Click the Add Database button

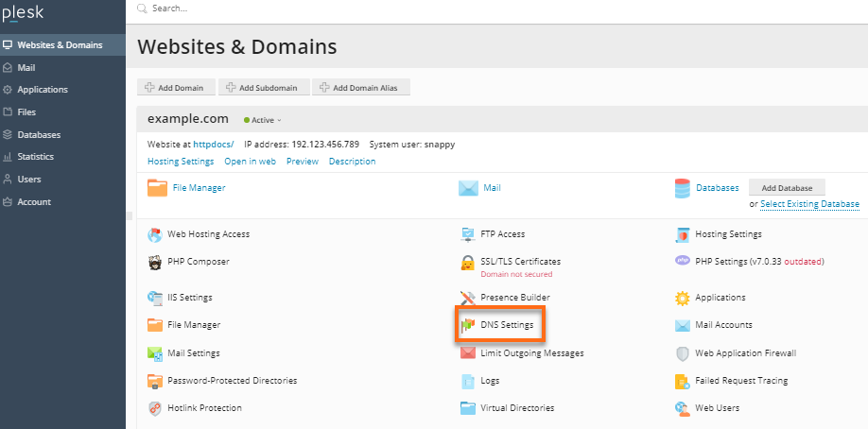787,188
